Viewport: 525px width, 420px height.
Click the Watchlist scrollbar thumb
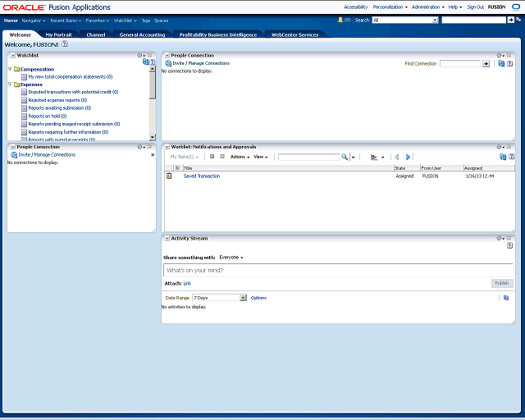pyautogui.click(x=153, y=85)
